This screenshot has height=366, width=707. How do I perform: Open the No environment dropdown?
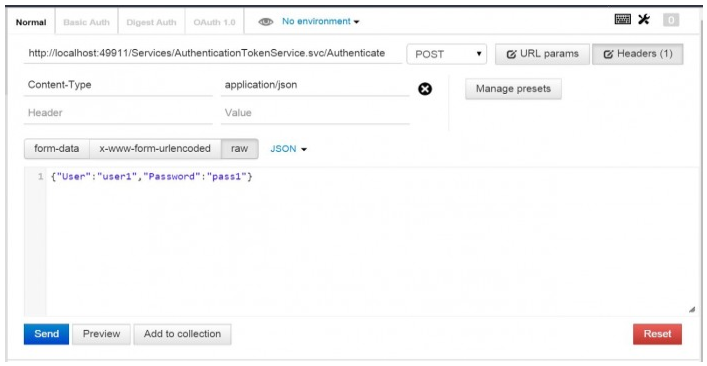(321, 21)
